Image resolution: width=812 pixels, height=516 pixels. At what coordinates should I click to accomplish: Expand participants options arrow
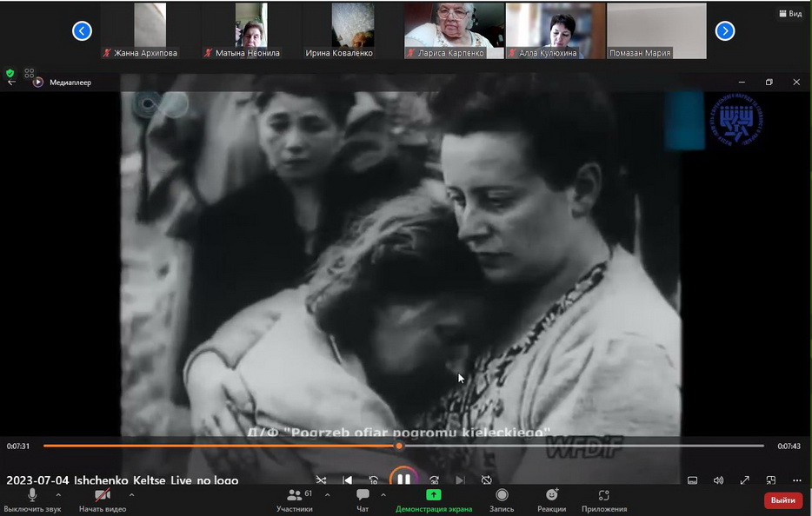click(x=327, y=495)
